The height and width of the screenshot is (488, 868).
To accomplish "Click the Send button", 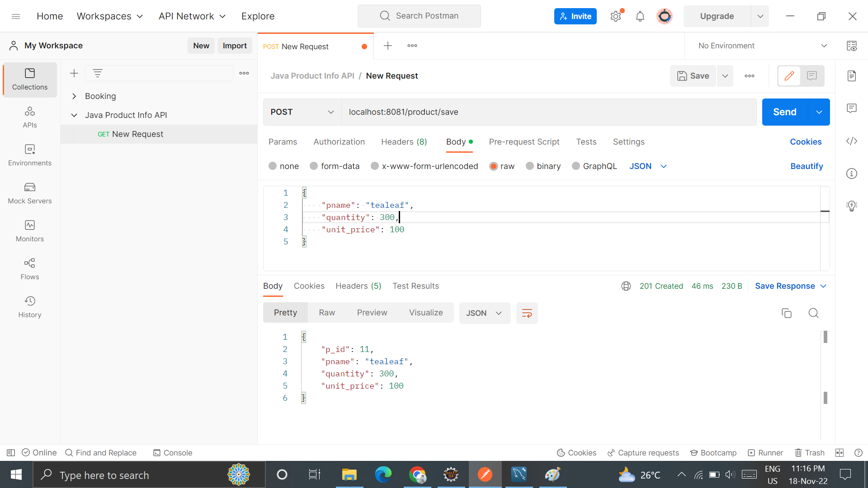I will [x=784, y=112].
